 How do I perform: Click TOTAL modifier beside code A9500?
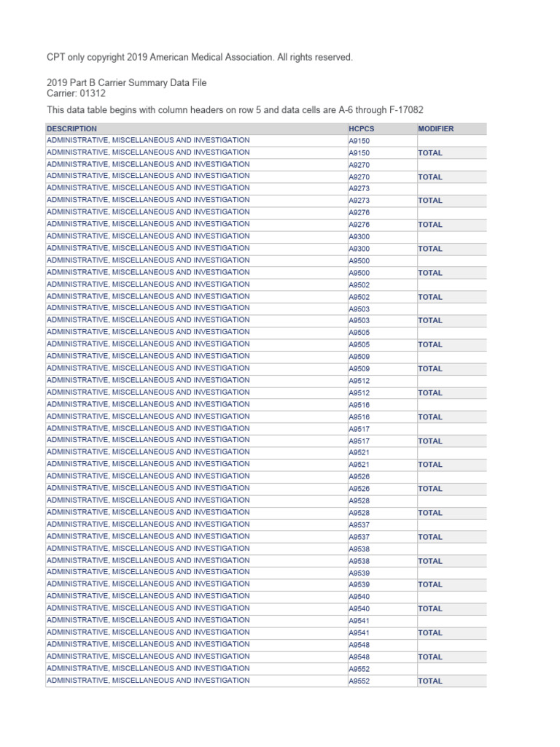[x=430, y=273]
